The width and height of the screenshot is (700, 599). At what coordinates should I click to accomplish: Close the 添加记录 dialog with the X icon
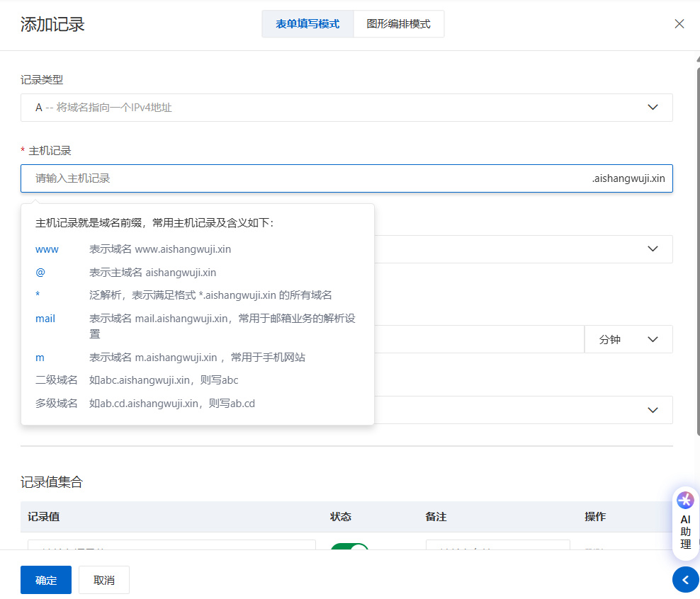pos(679,24)
